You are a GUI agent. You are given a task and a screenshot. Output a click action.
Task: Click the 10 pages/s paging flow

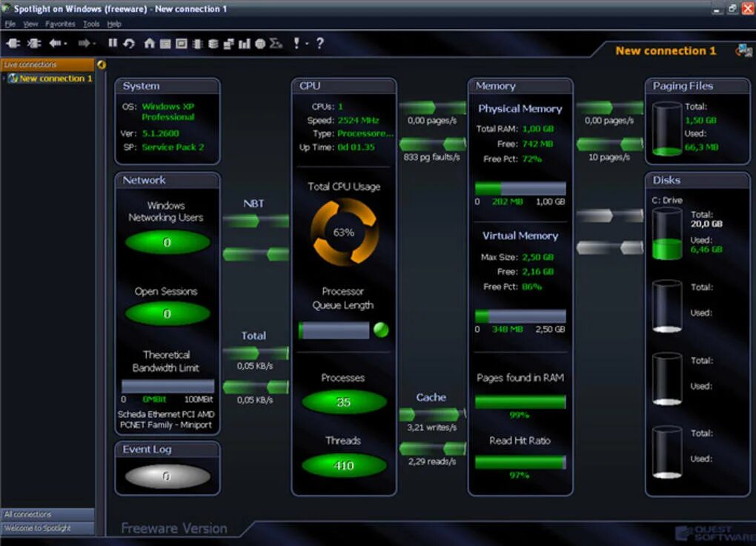coord(609,144)
